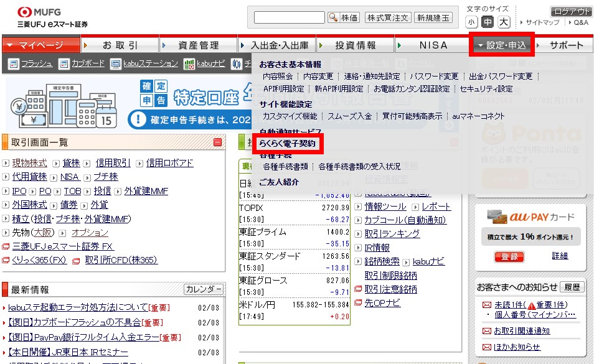Open kabuナビ chart icon in toolbar
The image size is (594, 364).
[189, 64]
